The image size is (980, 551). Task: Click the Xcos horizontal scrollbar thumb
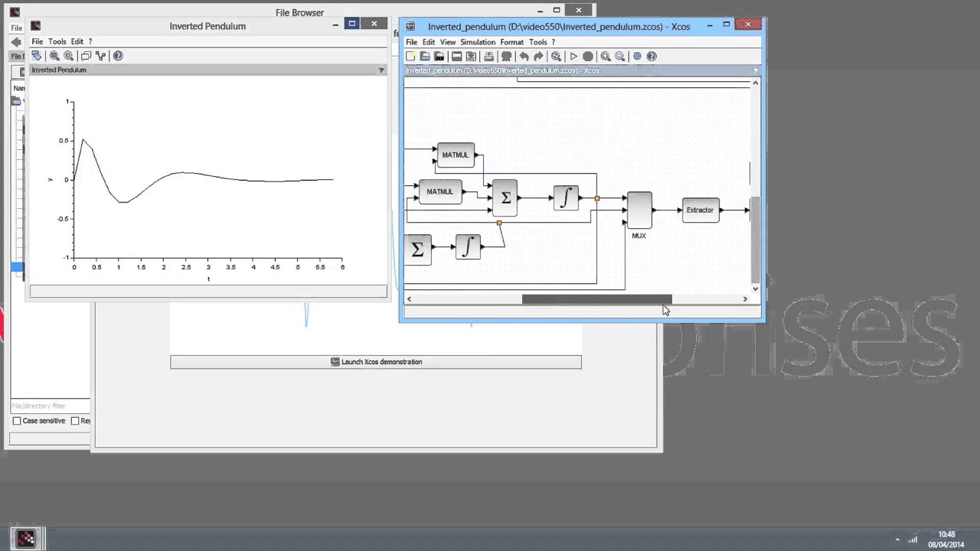pos(596,299)
